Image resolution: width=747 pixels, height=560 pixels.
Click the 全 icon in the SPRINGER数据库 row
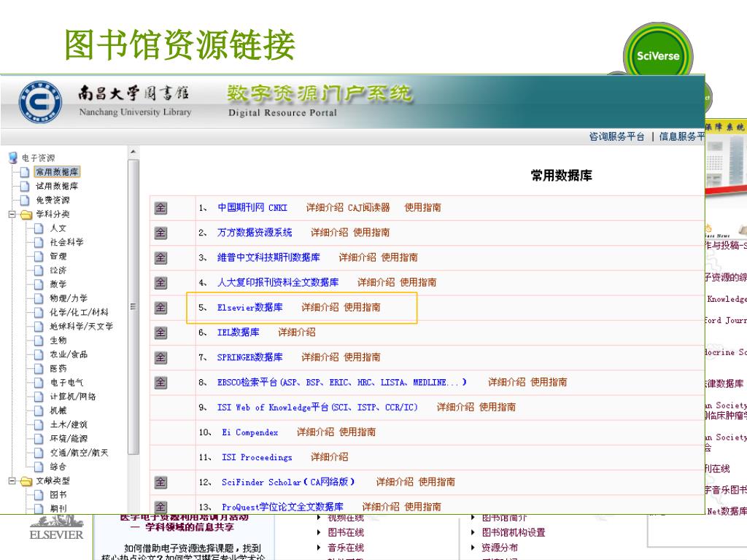160,357
